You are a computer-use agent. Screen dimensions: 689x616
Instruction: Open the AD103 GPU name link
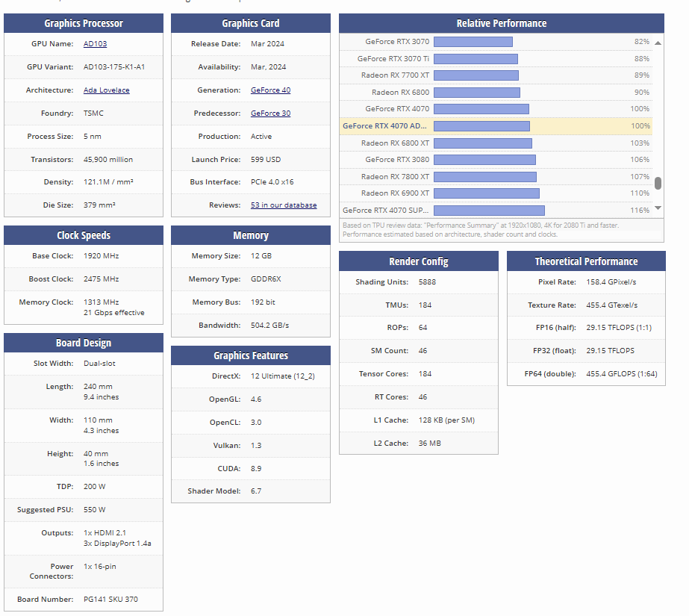pyautogui.click(x=95, y=44)
